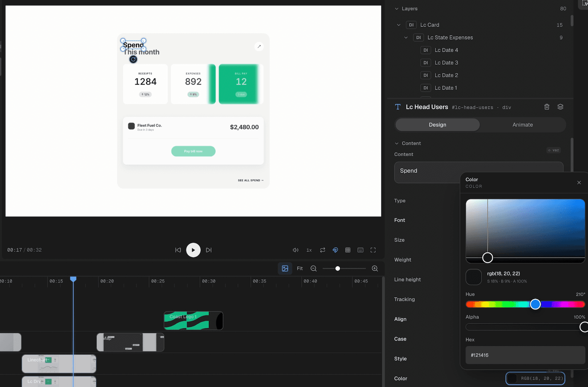Delete the Lc Head Users element
Image resolution: width=588 pixels, height=387 pixels.
(546, 107)
